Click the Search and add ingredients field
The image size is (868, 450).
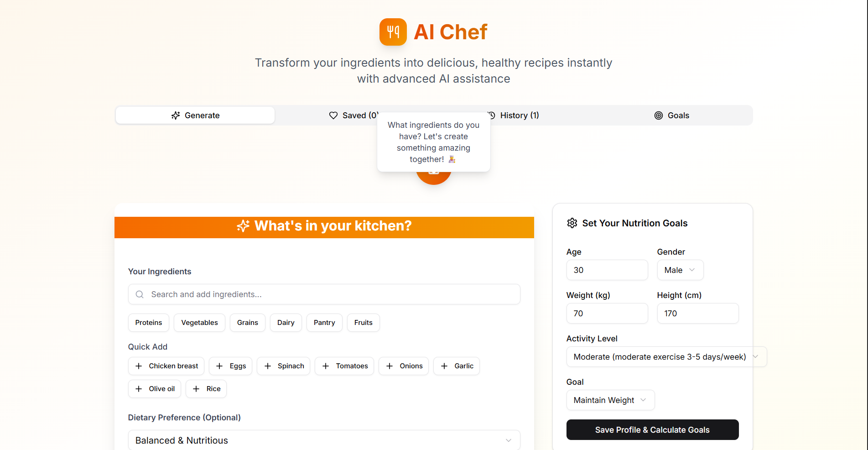pos(324,294)
